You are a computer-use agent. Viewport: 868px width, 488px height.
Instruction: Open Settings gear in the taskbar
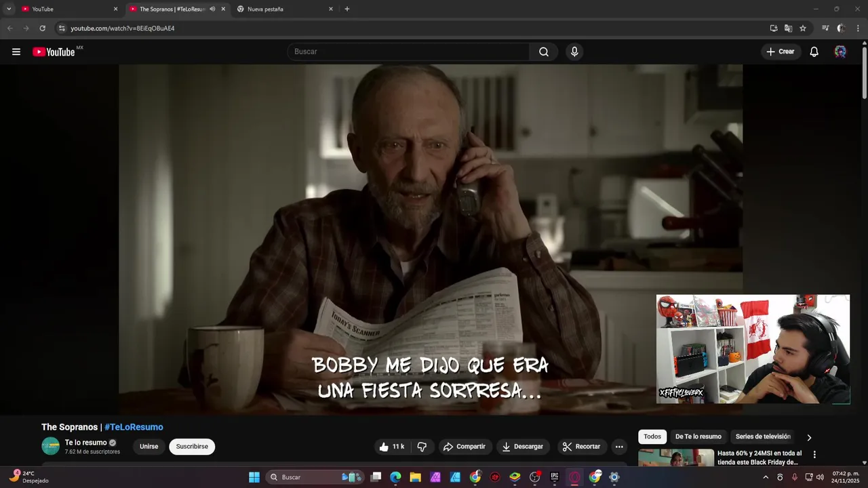[614, 477]
